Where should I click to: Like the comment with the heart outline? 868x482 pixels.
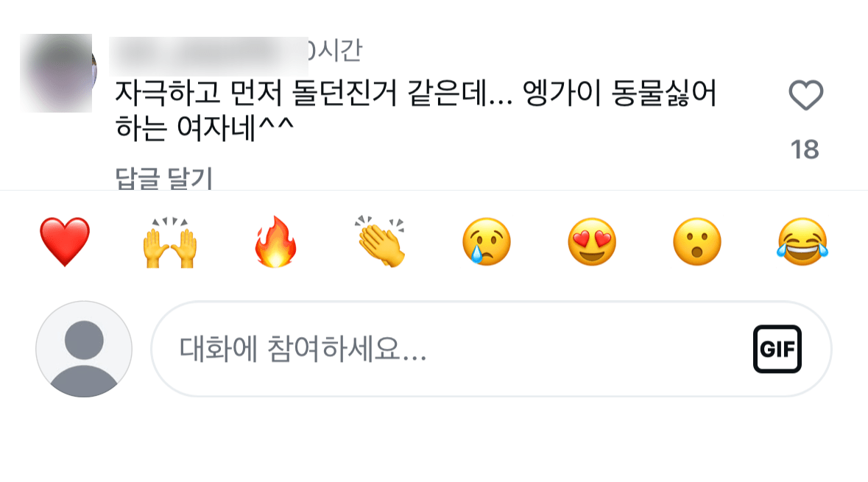(808, 95)
